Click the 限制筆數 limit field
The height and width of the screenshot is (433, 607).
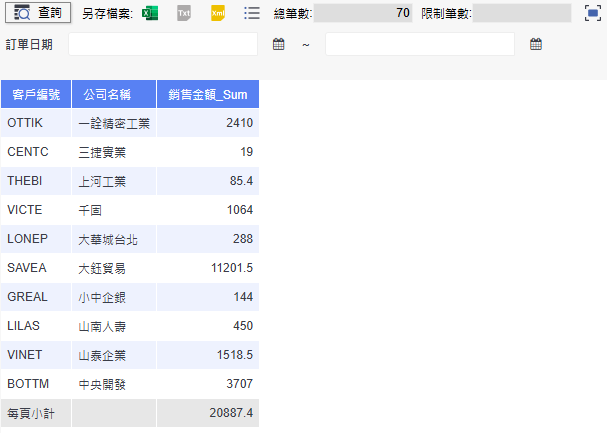point(521,13)
